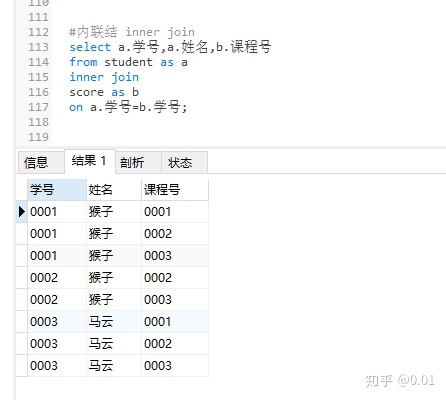The width and height of the screenshot is (446, 400).
Task: Click the 姓名 column header
Action: point(114,190)
